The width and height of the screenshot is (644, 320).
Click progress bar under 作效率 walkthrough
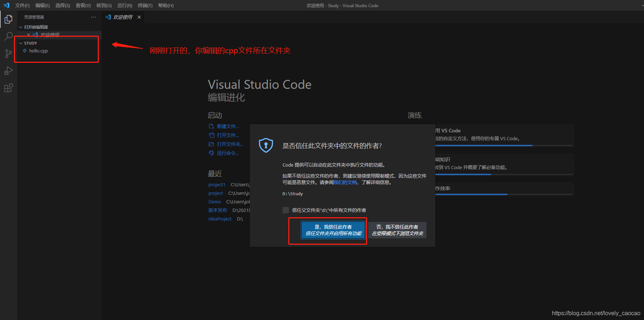tap(504, 194)
